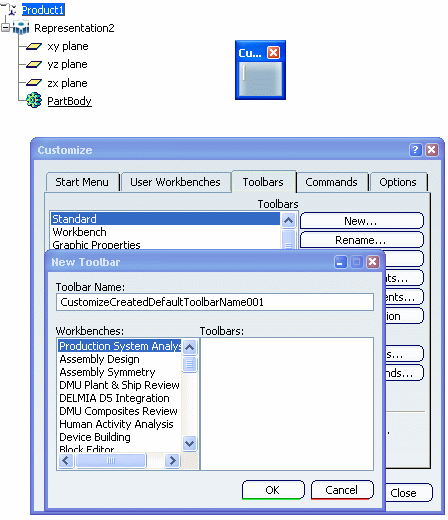This screenshot has height=520, width=448.
Task: Select DMU Plant & Ship Review workbench
Action: pyautogui.click(x=120, y=385)
